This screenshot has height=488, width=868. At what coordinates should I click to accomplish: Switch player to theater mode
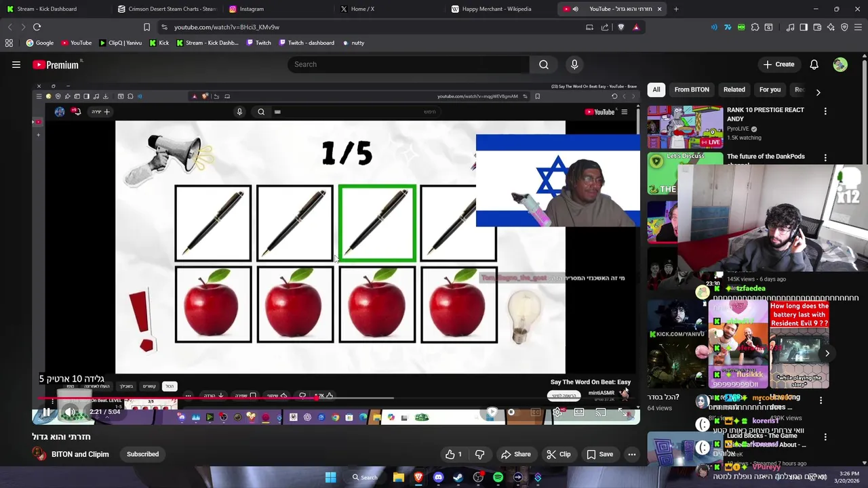(579, 412)
